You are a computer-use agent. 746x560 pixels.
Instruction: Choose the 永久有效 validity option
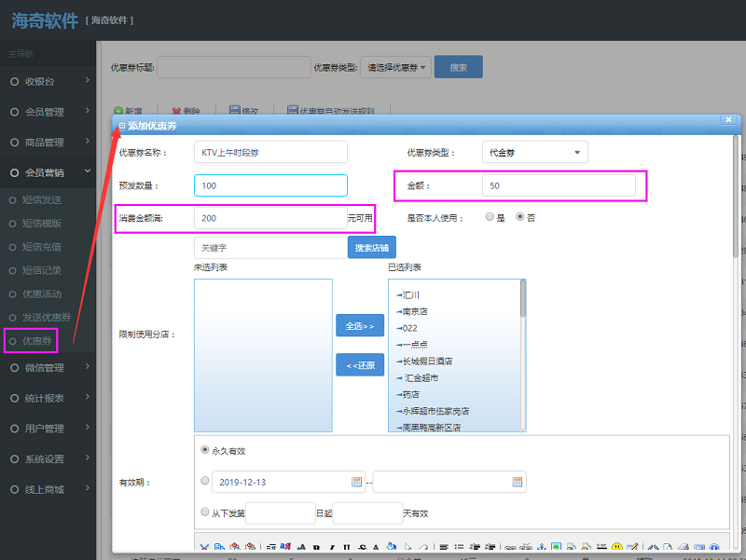205,449
